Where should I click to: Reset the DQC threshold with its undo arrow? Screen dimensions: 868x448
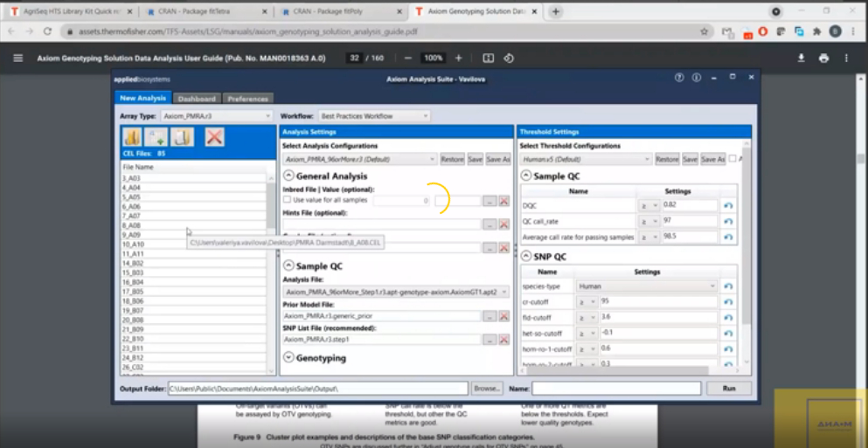click(727, 205)
